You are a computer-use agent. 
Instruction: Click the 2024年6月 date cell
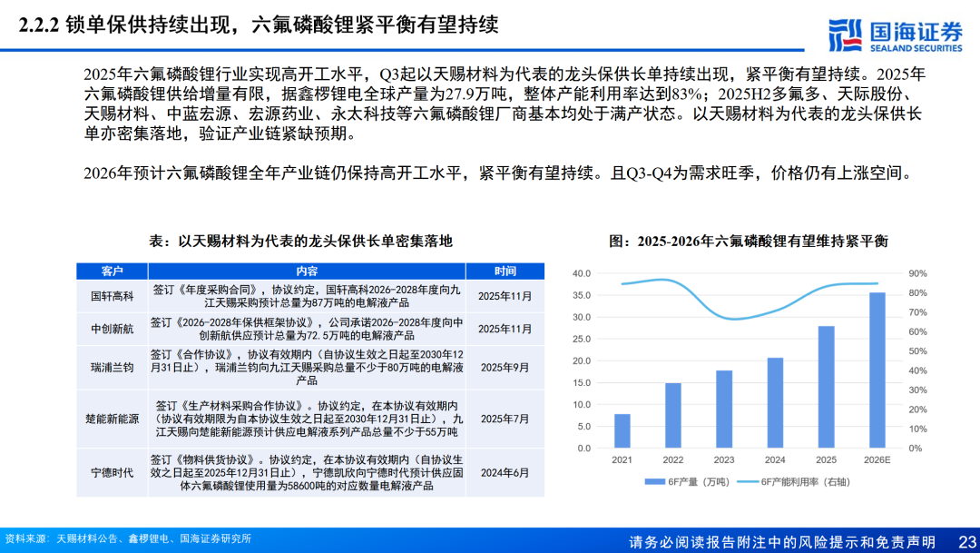(x=505, y=472)
